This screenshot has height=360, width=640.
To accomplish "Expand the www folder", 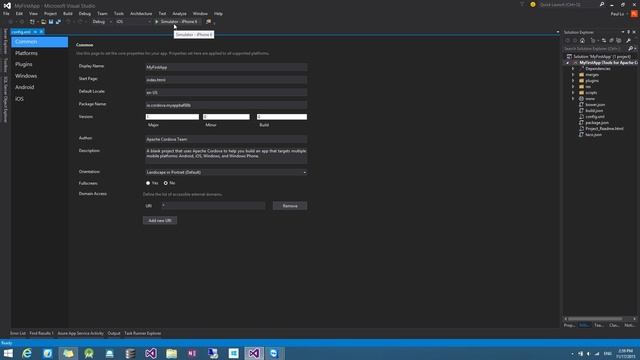I will (x=573, y=99).
